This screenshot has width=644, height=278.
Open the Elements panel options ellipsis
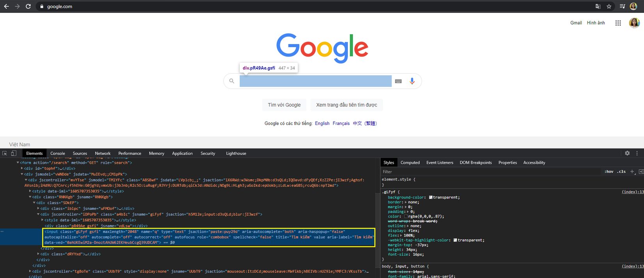click(2, 232)
